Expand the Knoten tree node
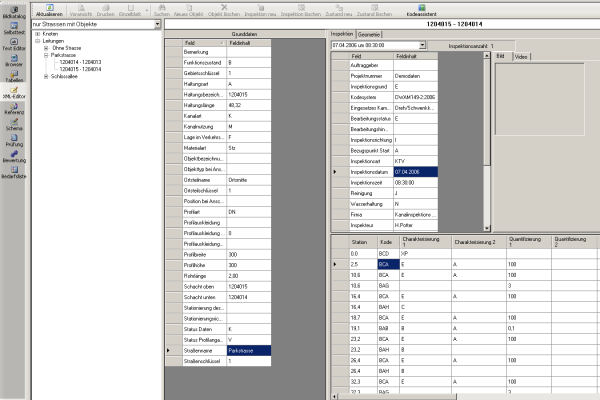The height and width of the screenshot is (400, 600). [x=37, y=33]
